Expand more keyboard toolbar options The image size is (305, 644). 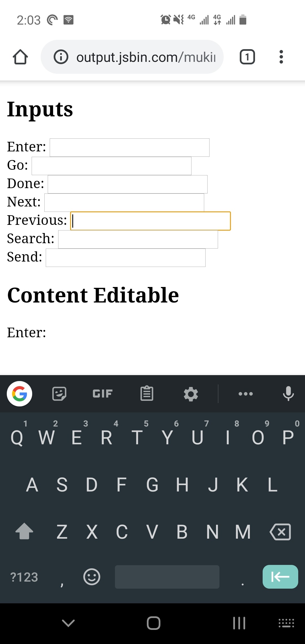click(x=246, y=394)
